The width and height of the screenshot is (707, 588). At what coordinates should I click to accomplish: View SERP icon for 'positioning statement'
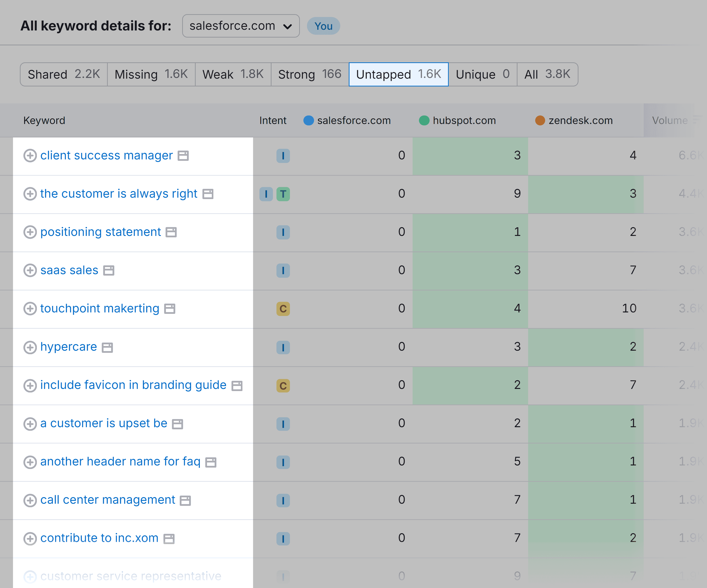click(x=171, y=232)
